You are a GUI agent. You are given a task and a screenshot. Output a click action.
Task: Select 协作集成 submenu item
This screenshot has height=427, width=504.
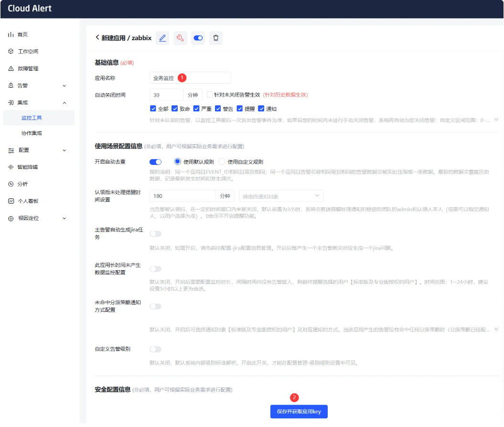[32, 133]
